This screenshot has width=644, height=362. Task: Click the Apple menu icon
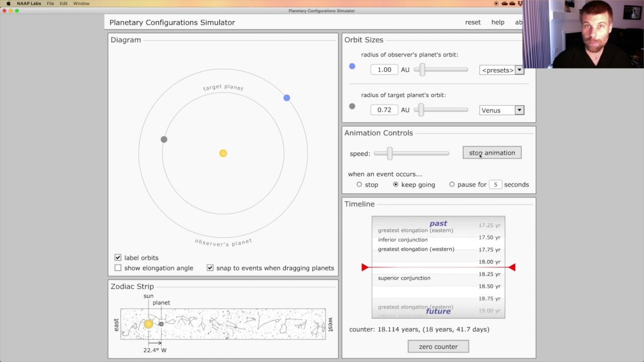point(8,4)
